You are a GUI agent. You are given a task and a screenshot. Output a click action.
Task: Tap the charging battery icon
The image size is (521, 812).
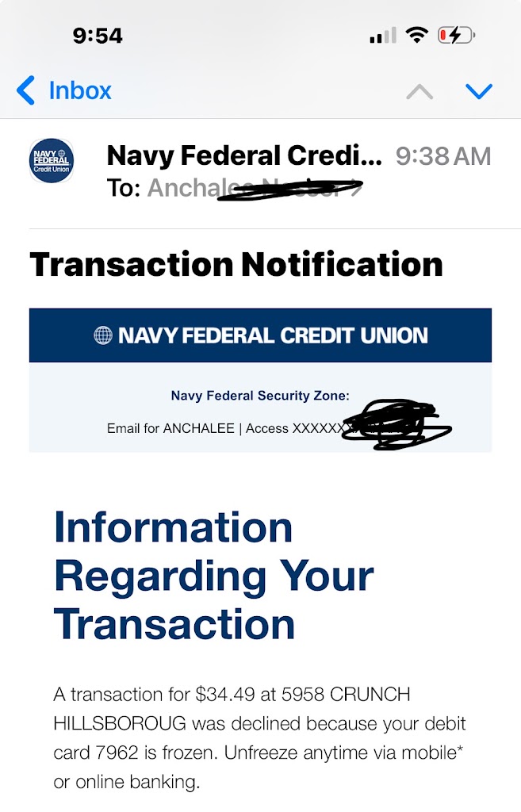tap(456, 36)
